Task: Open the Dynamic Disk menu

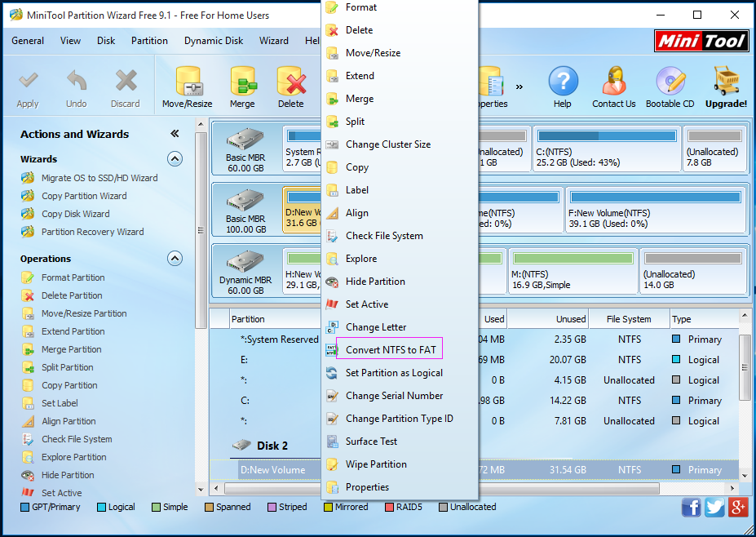Action: 214,41
